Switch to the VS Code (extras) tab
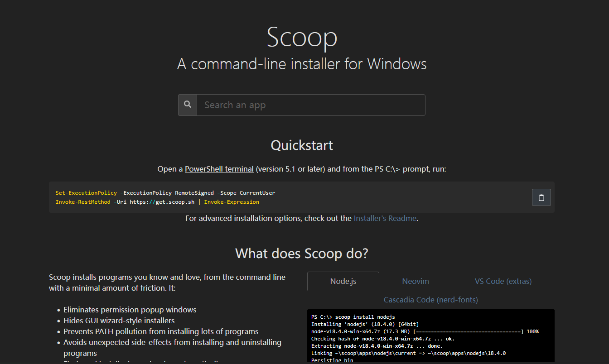 click(503, 281)
